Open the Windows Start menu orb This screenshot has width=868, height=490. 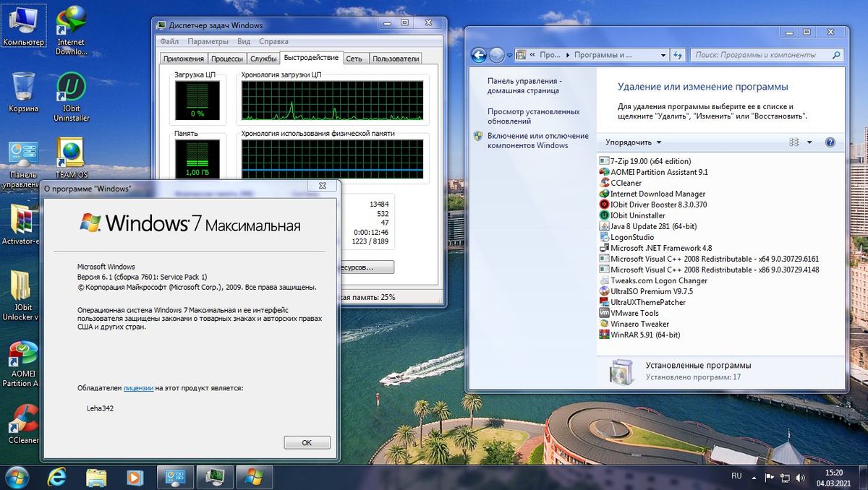(17, 476)
